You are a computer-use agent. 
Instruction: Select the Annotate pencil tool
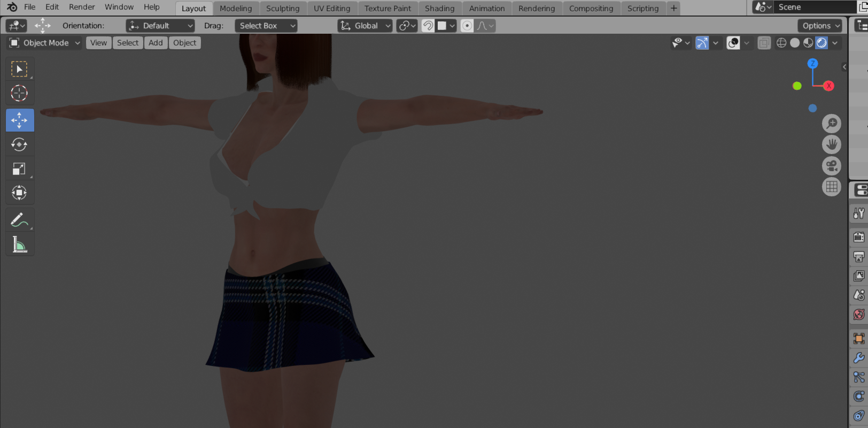[19, 220]
